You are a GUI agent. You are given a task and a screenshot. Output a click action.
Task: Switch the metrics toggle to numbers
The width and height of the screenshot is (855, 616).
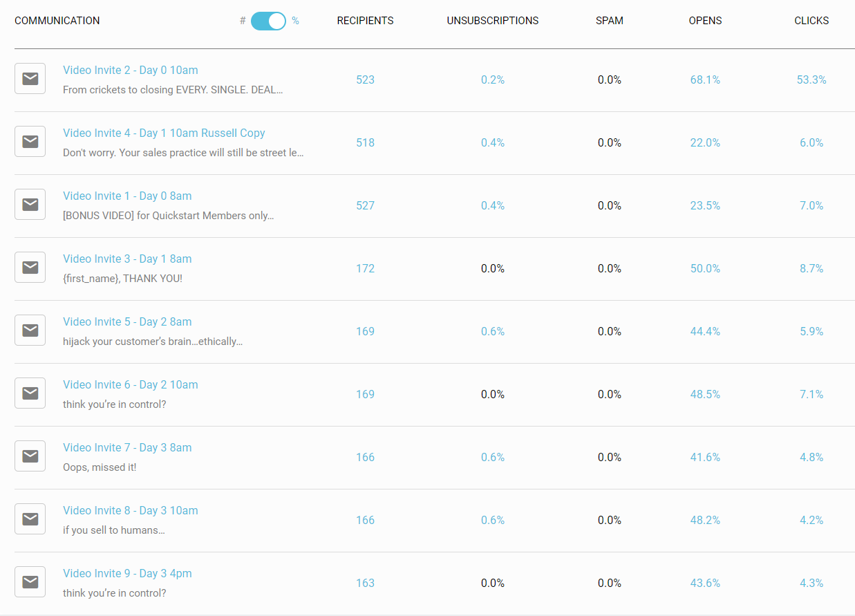pos(268,21)
